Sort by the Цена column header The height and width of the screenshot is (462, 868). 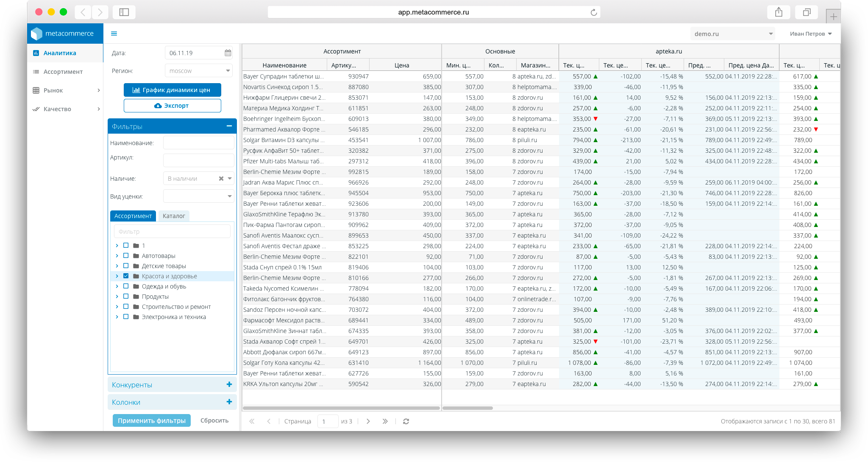pyautogui.click(x=402, y=65)
